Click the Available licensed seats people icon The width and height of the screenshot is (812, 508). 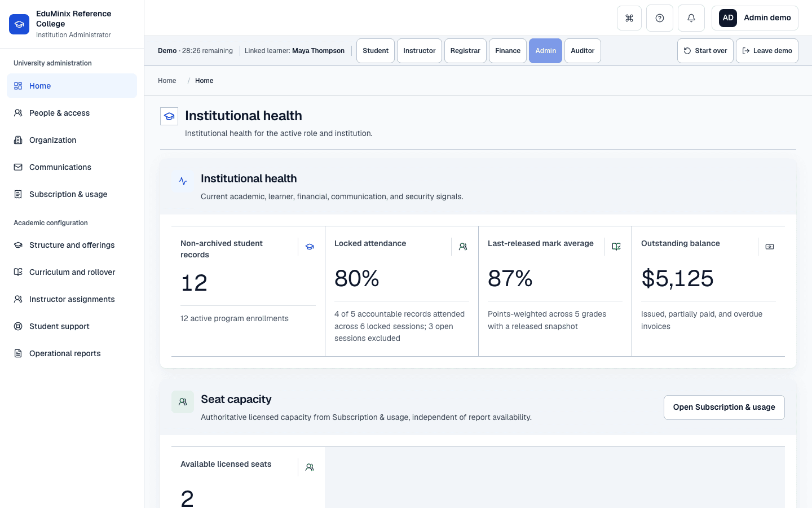tap(310, 467)
